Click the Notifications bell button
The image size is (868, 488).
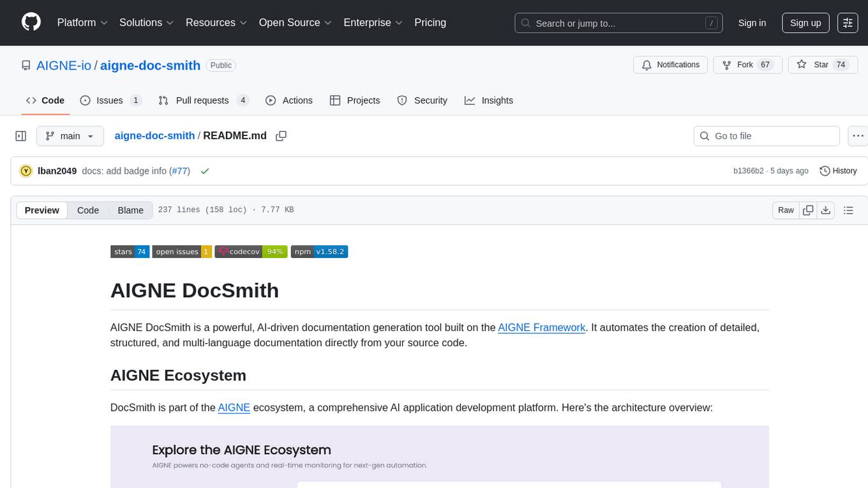click(x=671, y=65)
